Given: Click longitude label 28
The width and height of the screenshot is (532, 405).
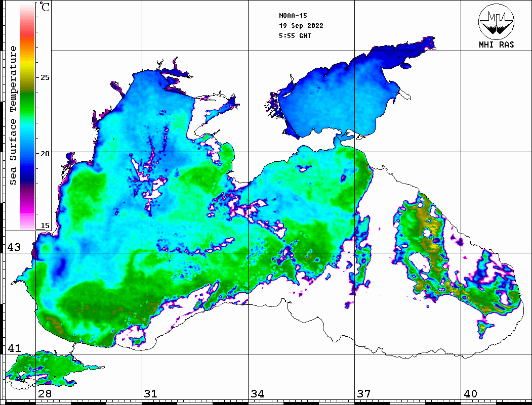Looking at the screenshot, I should (x=45, y=394).
